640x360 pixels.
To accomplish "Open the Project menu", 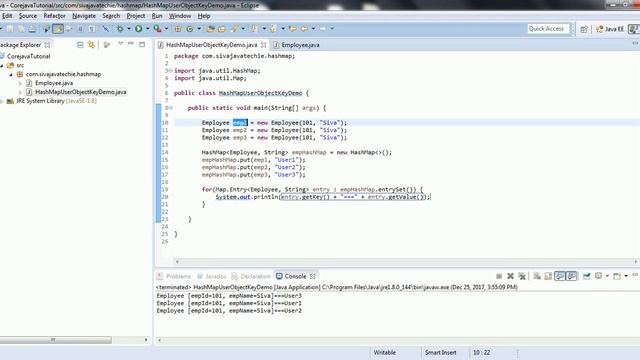I will pos(136,16).
